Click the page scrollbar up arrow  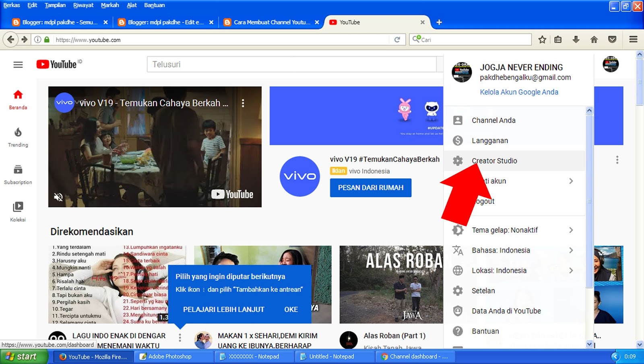pos(640,54)
